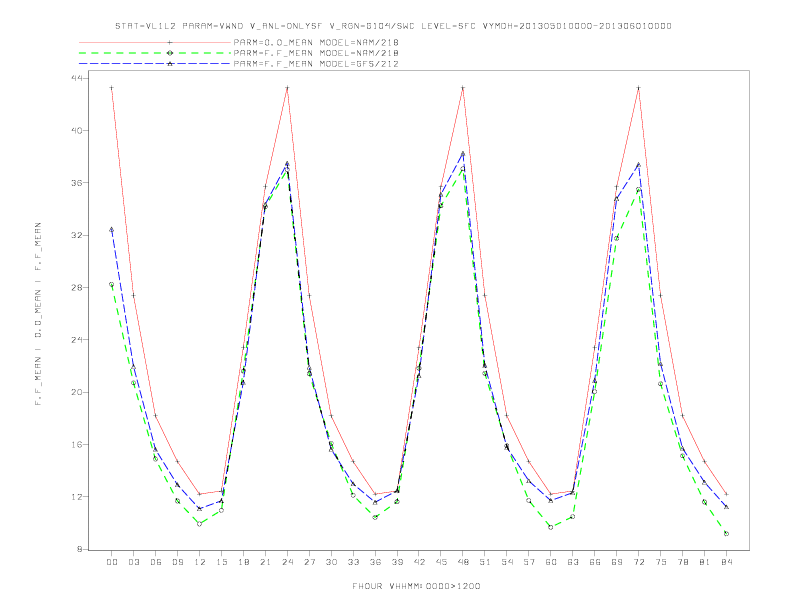Click the x-axis tick label 78
The image size is (792, 612).
(682, 562)
